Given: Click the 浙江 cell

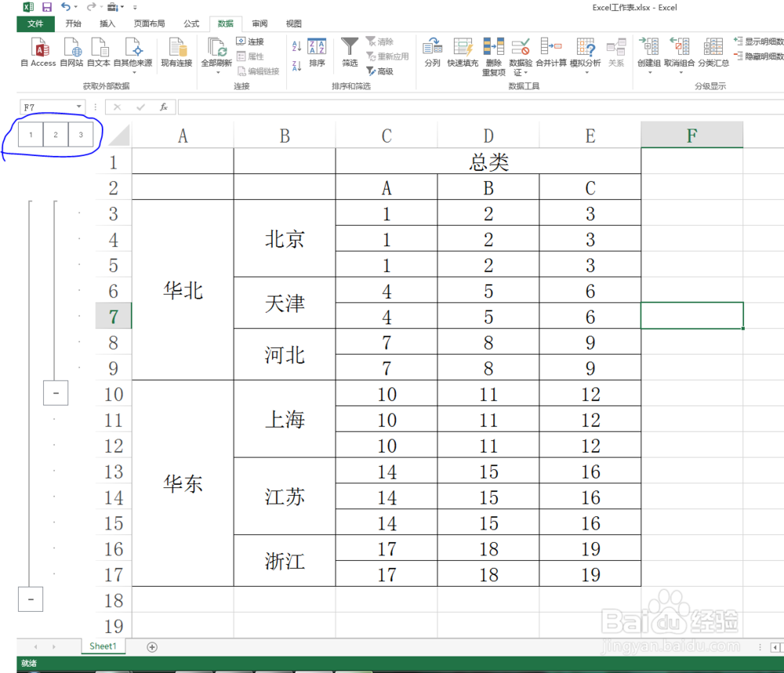Looking at the screenshot, I should click(x=285, y=561).
